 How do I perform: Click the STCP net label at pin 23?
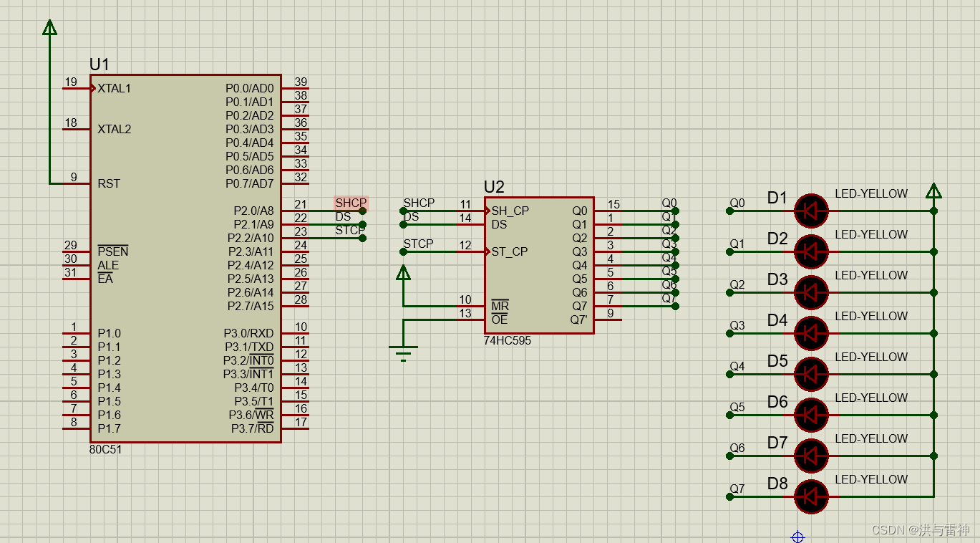349,231
